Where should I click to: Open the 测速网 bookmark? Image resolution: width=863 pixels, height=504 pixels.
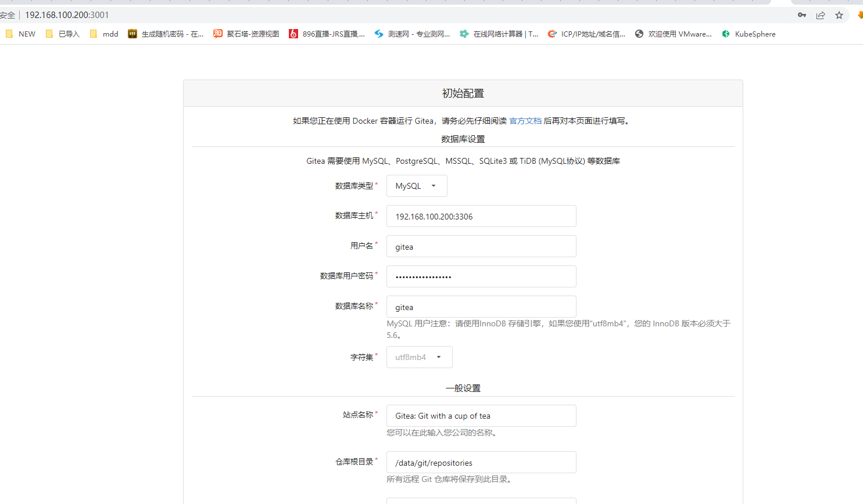coord(412,34)
